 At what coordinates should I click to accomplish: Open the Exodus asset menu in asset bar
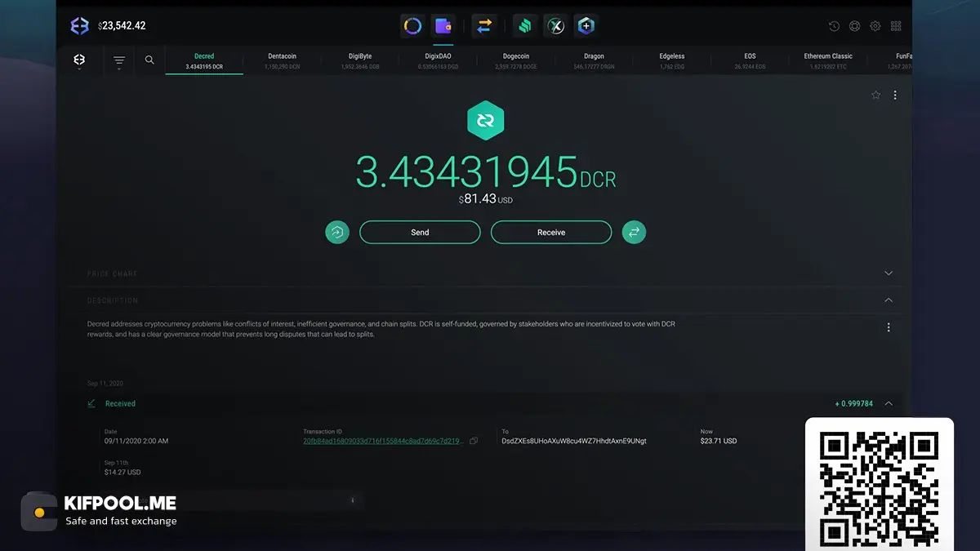(79, 60)
